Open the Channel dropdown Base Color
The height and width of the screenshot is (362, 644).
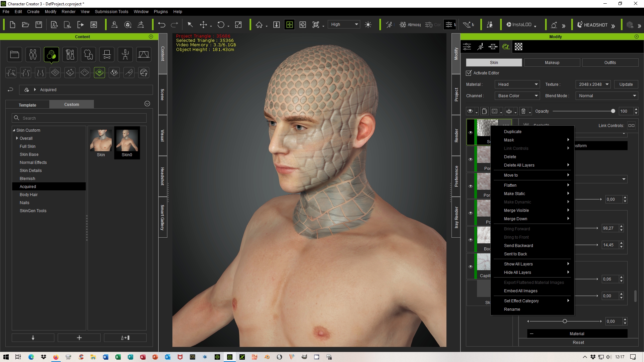(517, 96)
